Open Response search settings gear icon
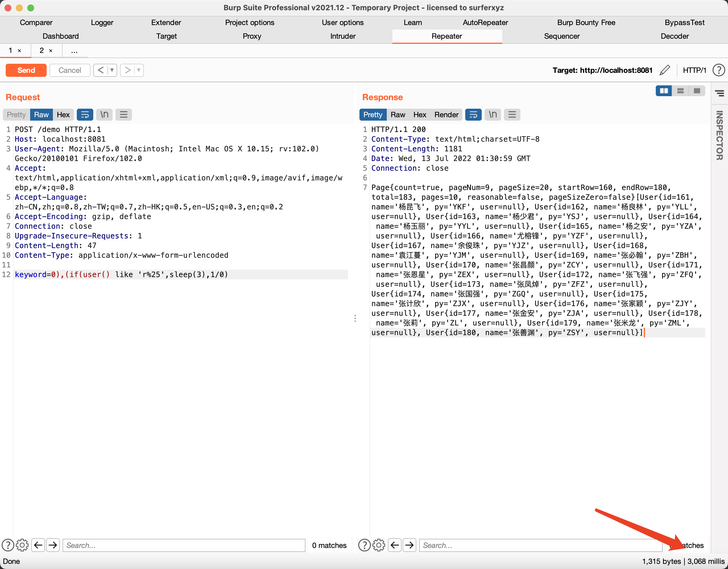Screen dimensions: 728x569 (379, 545)
